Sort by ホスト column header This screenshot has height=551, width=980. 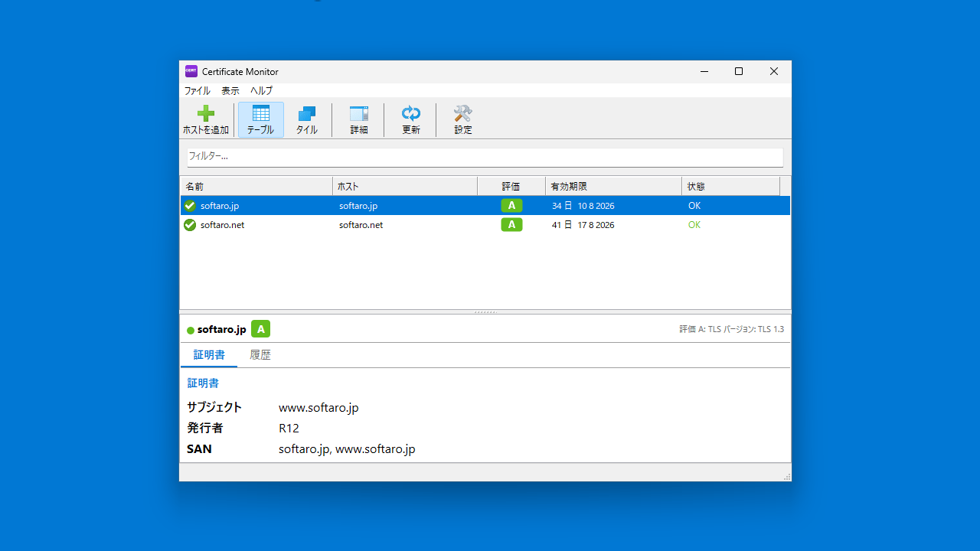tap(405, 186)
